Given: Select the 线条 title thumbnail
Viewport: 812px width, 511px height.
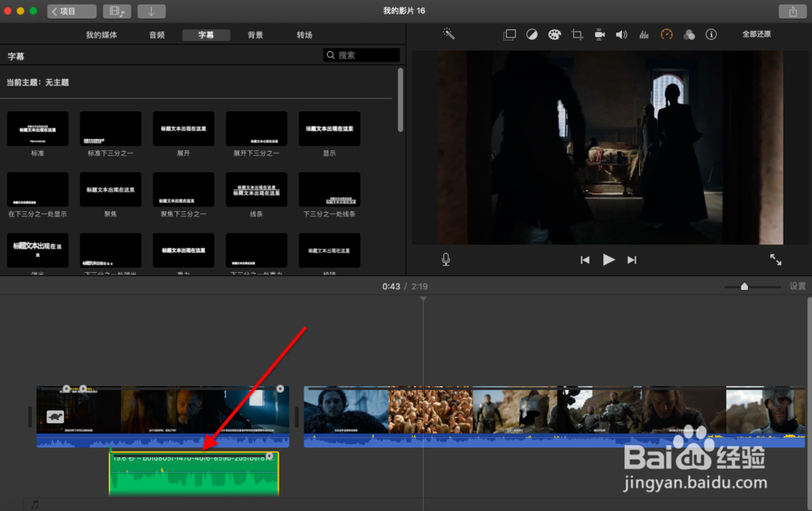Looking at the screenshot, I should [257, 189].
